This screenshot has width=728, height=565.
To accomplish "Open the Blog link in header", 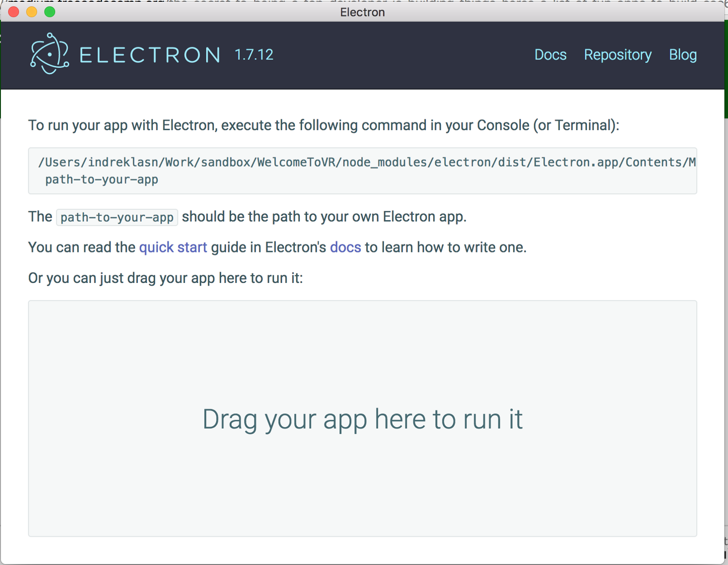I will point(682,55).
